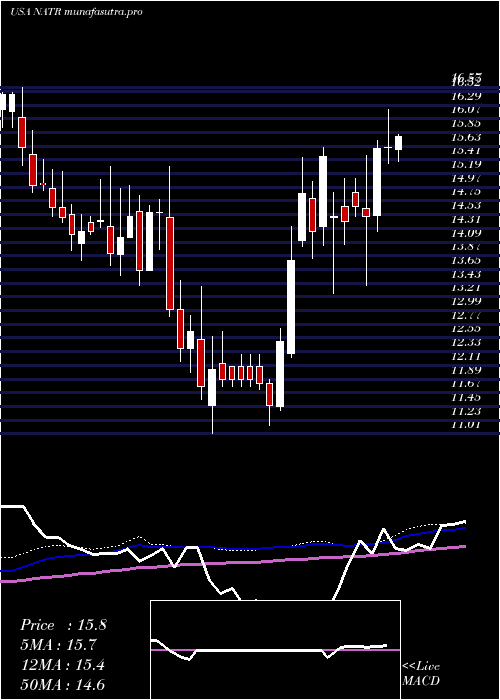Click the 11.89 price axis label
Screen dimensions: 500x700
tap(466, 370)
